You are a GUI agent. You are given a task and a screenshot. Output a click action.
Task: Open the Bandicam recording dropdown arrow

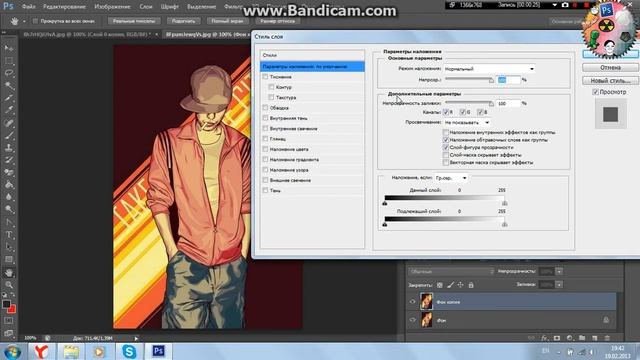pyautogui.click(x=555, y=5)
